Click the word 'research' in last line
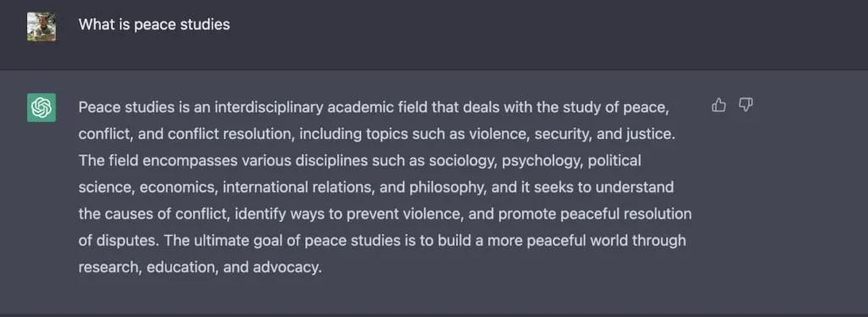 110,268
